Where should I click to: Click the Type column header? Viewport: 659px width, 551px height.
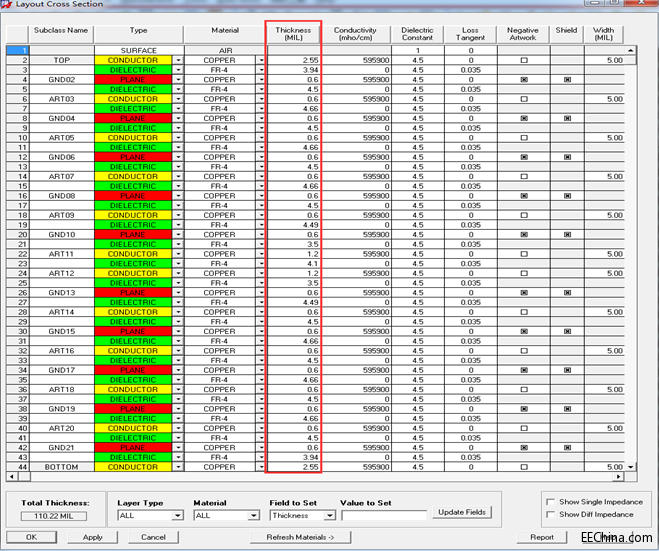point(139,34)
